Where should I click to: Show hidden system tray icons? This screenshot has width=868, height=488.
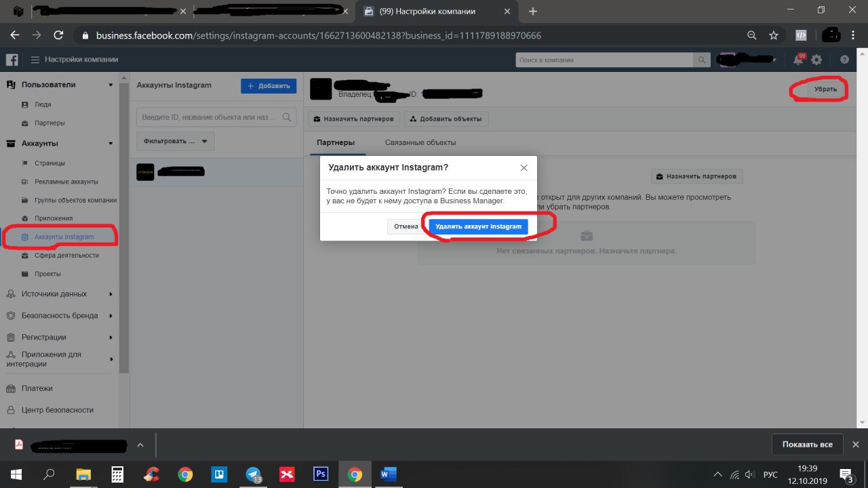[719, 474]
